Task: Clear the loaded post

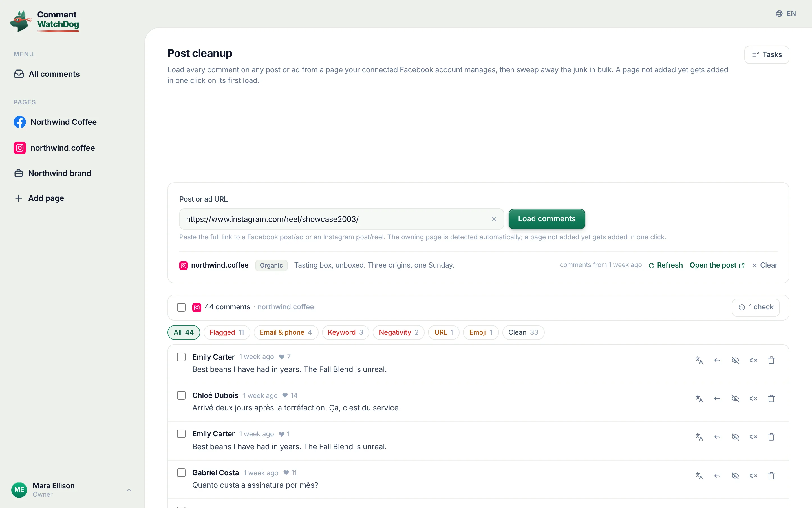Action: 765,265
